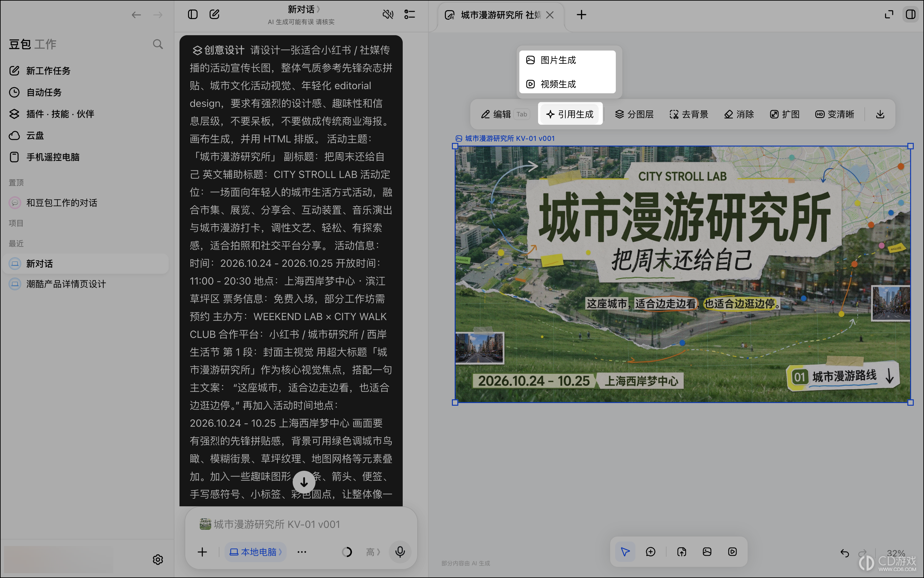Undo the last canvas action
This screenshot has width=924, height=578.
(x=844, y=553)
